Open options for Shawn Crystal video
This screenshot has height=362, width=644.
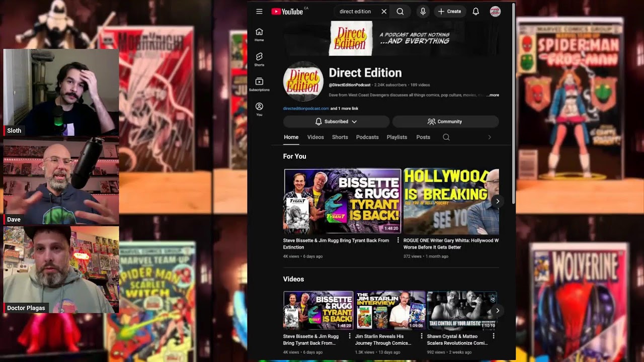[x=494, y=336]
